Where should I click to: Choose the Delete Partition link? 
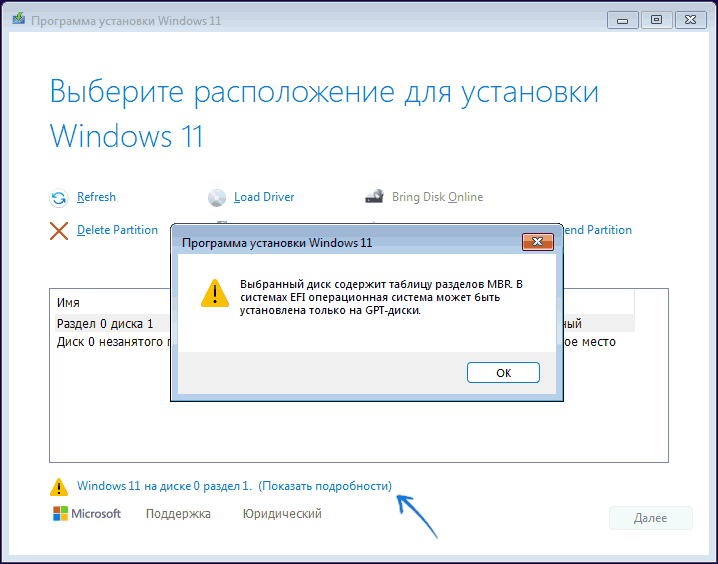click(117, 230)
